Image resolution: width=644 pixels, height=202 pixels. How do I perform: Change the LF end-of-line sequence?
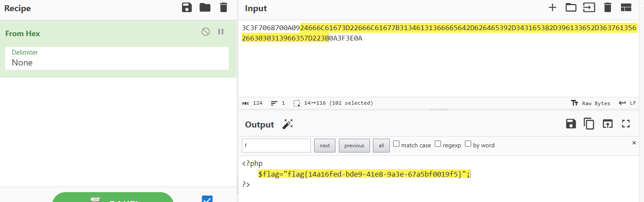[628, 103]
